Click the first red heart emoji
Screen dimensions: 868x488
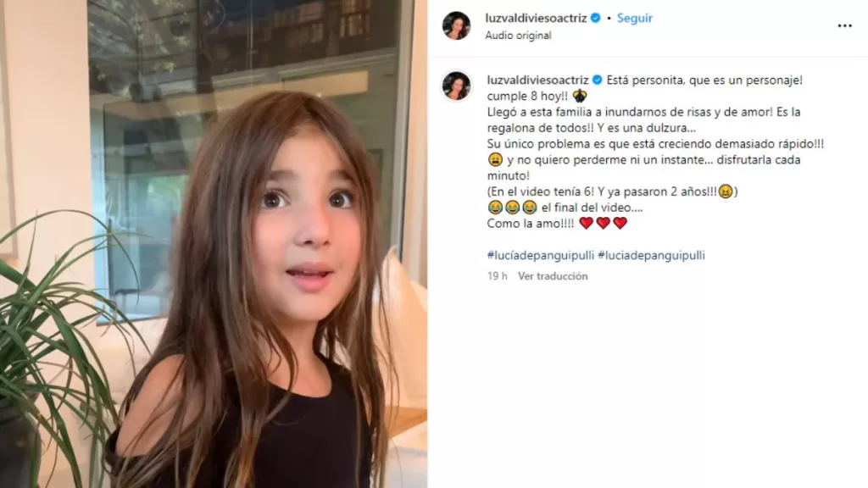(x=587, y=223)
